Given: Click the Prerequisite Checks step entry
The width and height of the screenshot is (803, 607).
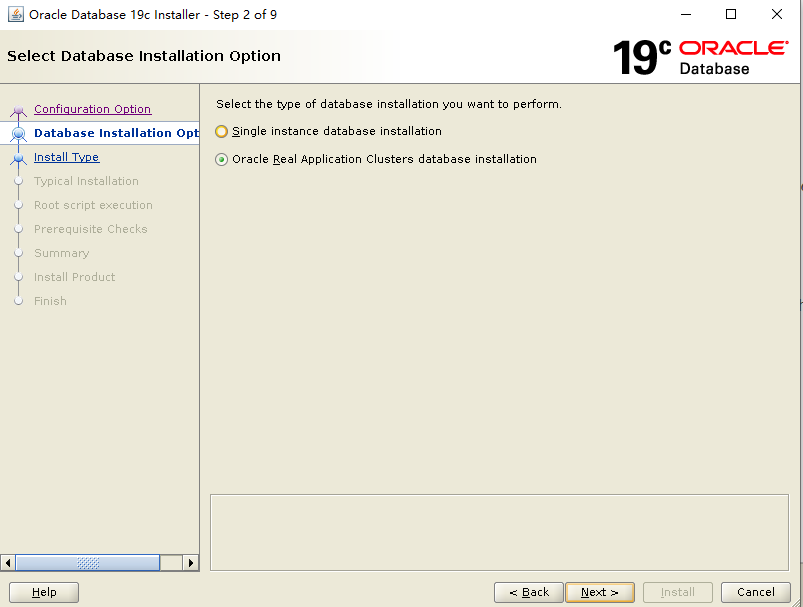Looking at the screenshot, I should click(88, 229).
